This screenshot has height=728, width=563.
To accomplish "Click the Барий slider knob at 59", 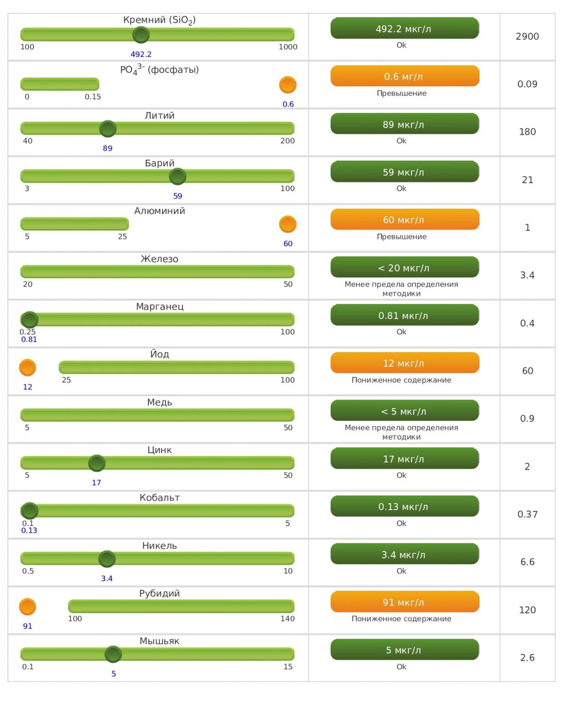I will [x=178, y=177].
